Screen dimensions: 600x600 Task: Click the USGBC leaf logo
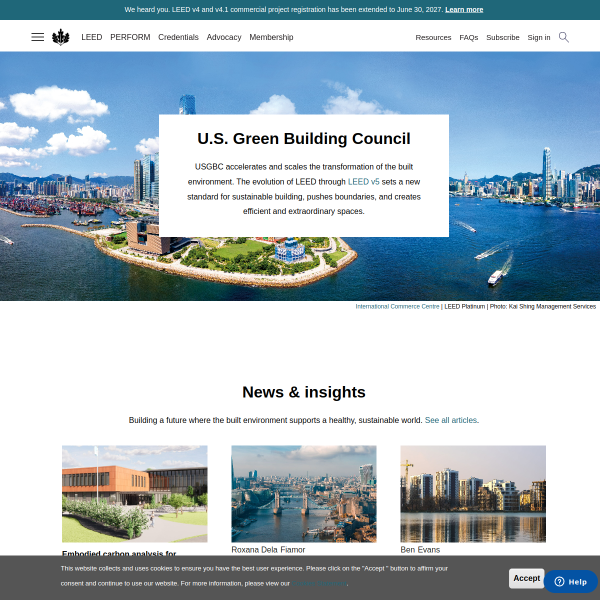[60, 37]
